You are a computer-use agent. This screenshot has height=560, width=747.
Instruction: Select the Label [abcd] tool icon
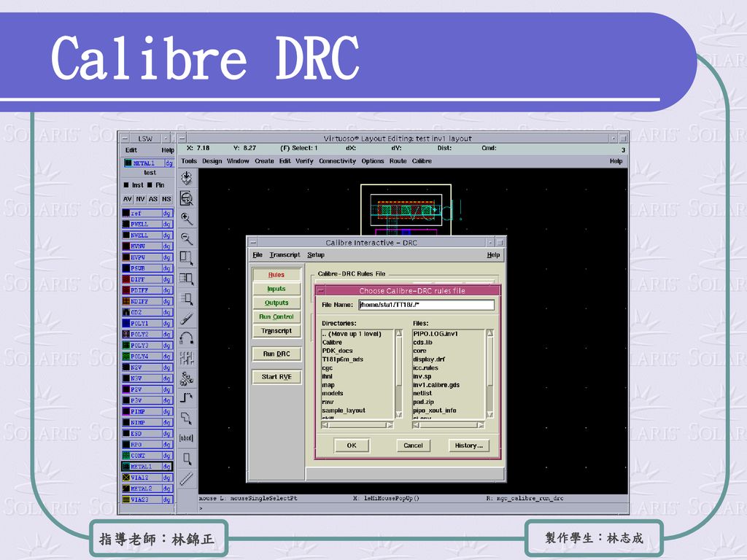pos(187,438)
